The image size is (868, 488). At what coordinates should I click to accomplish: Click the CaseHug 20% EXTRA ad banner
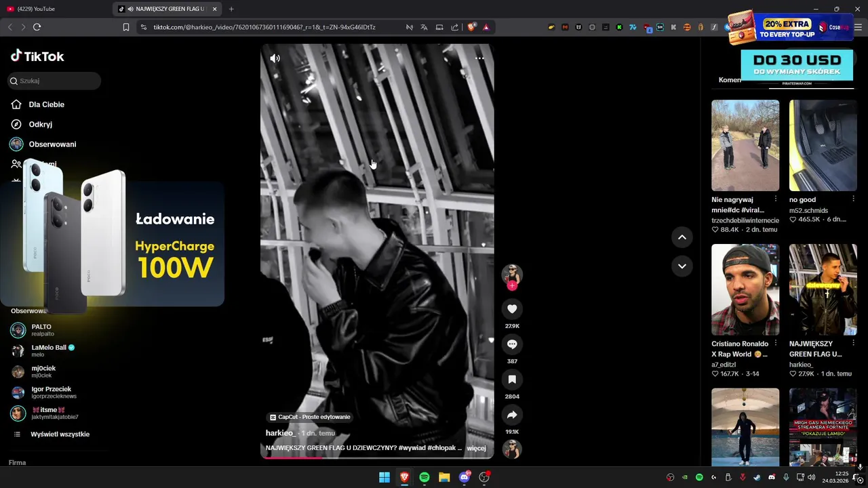click(790, 27)
